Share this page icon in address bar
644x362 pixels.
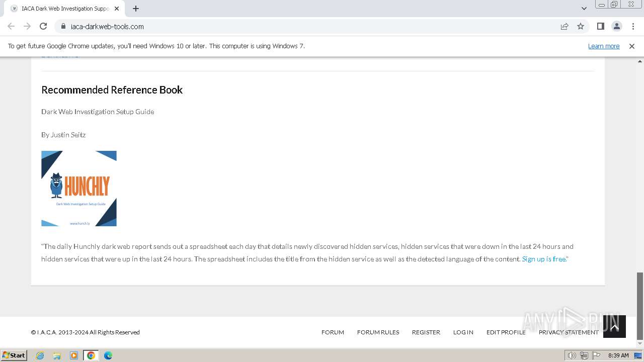pos(565,26)
